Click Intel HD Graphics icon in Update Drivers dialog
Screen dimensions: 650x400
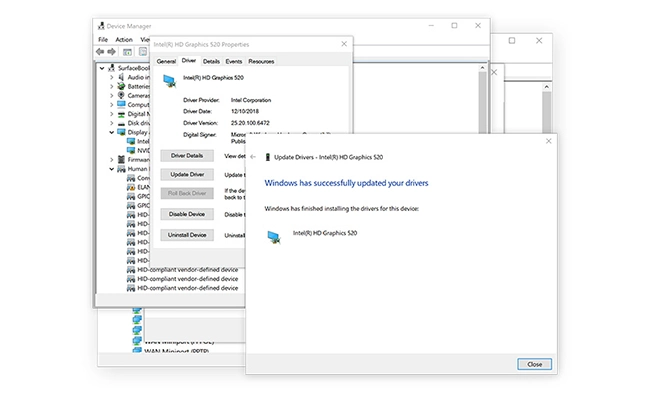pyautogui.click(x=274, y=237)
